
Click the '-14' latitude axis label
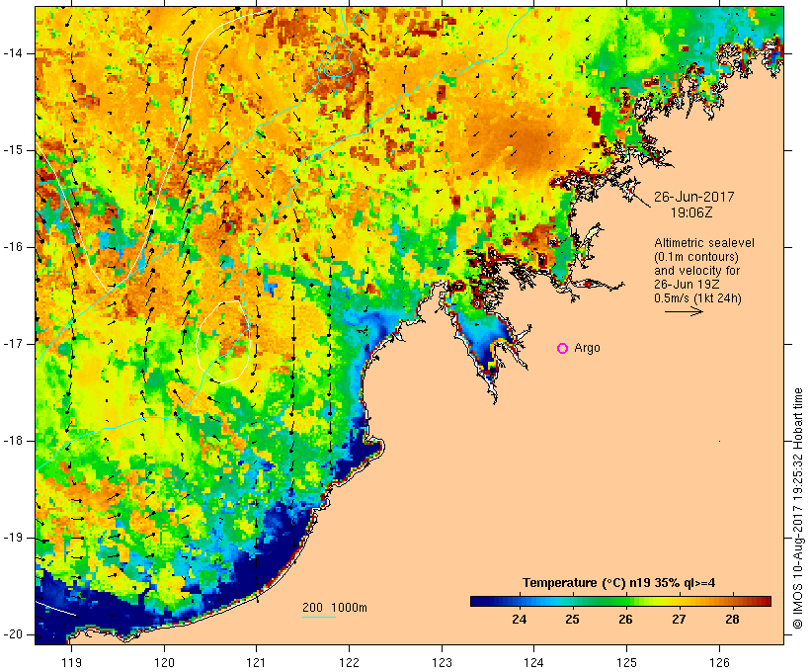pyautogui.click(x=12, y=53)
